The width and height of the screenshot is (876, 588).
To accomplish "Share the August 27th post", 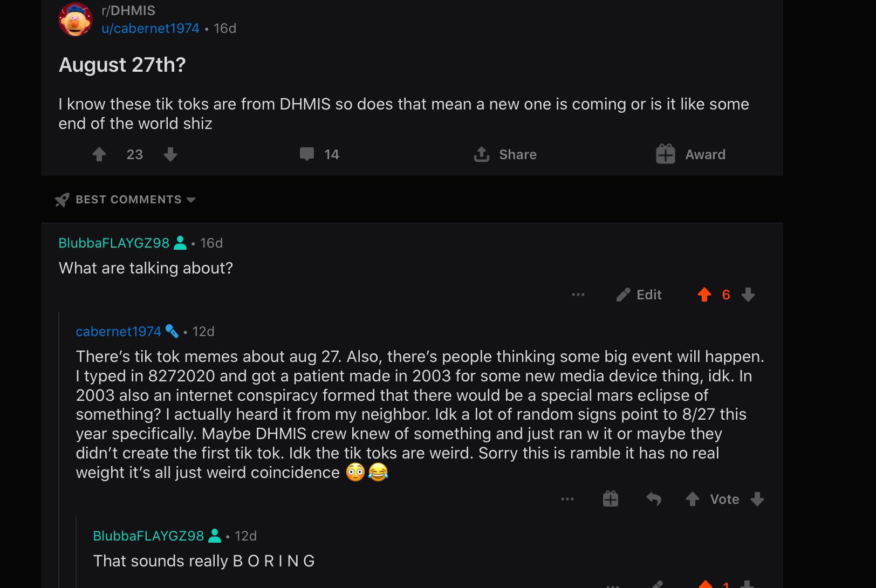I will click(505, 155).
